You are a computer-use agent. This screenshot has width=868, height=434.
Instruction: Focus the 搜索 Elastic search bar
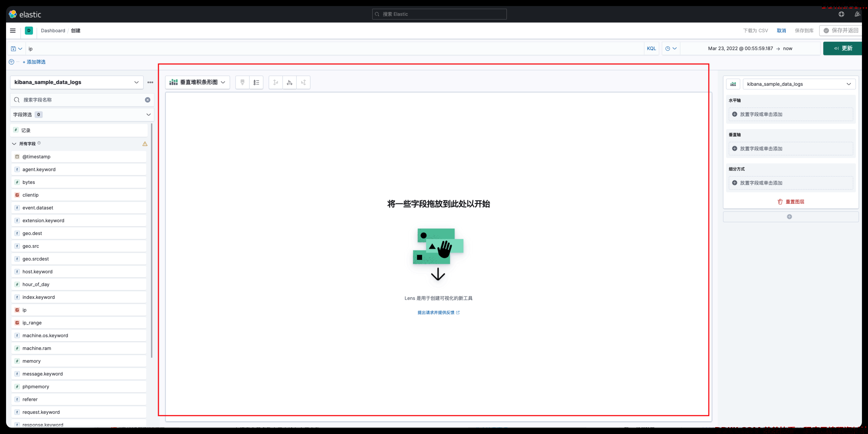(x=439, y=14)
